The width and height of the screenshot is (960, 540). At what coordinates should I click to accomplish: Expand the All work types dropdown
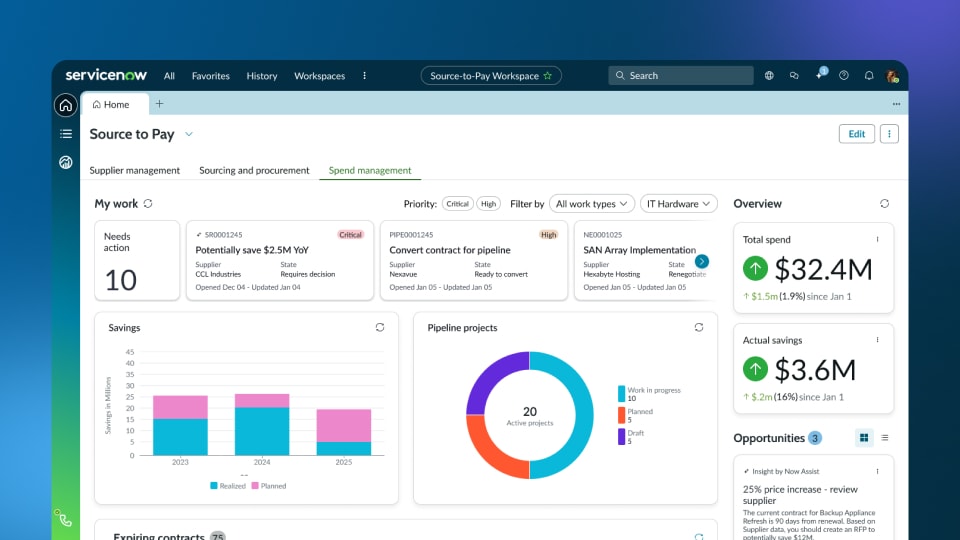594,204
